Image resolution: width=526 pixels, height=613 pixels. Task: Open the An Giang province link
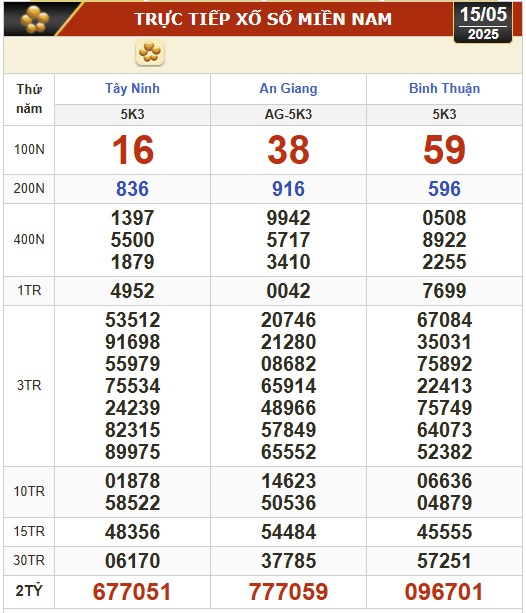288,89
